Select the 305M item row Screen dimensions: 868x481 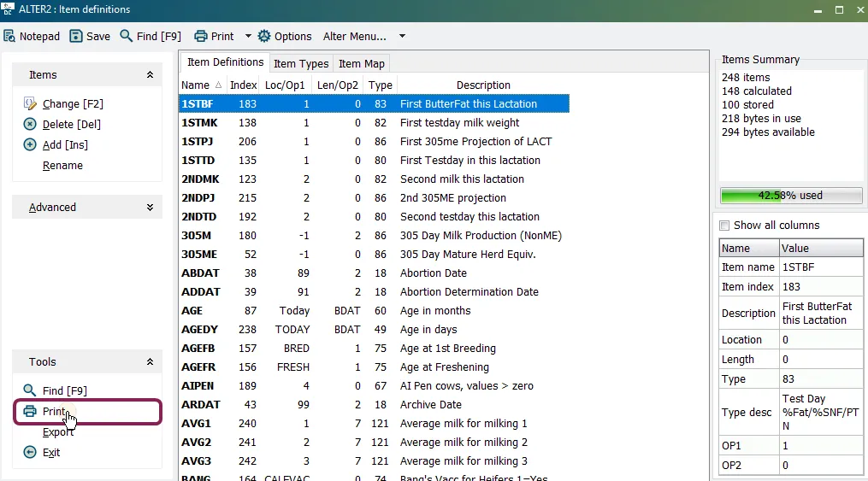point(375,236)
